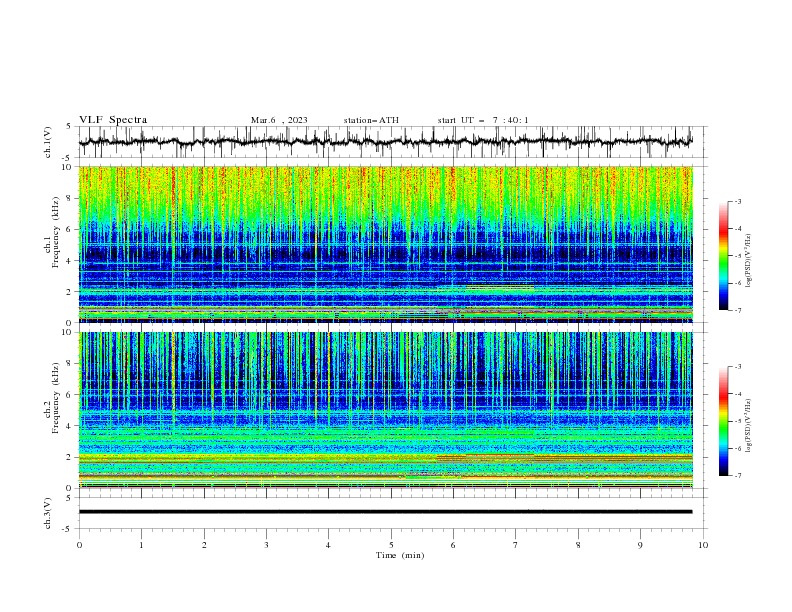The height and width of the screenshot is (612, 792).
Task: Click the ch.2 color scale bar
Action: (x=723, y=421)
